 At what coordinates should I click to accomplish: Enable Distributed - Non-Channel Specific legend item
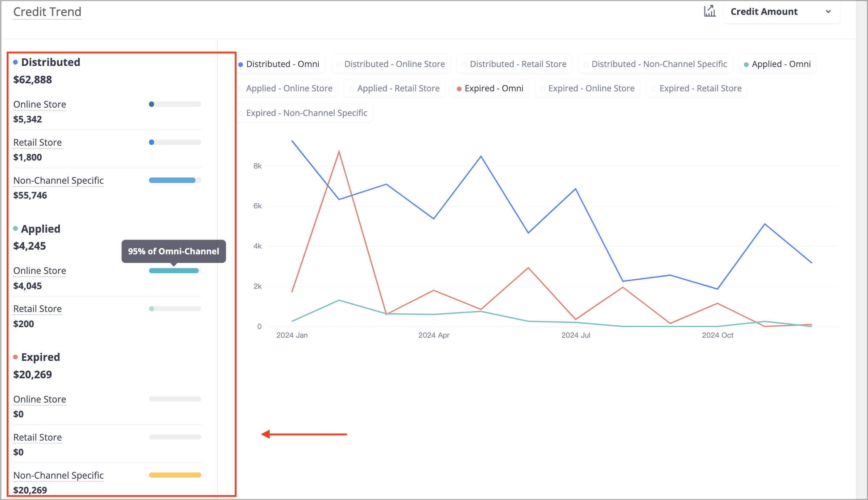(655, 64)
